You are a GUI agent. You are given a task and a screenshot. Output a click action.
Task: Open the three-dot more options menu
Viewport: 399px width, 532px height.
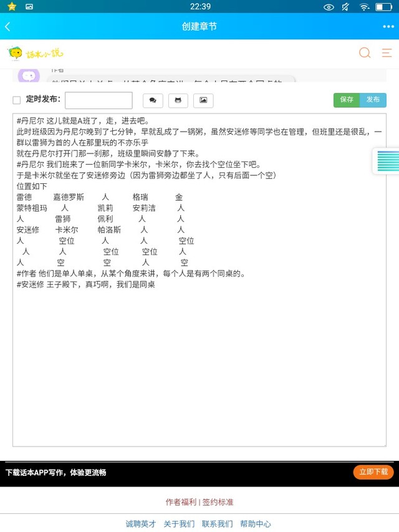pos(388,27)
